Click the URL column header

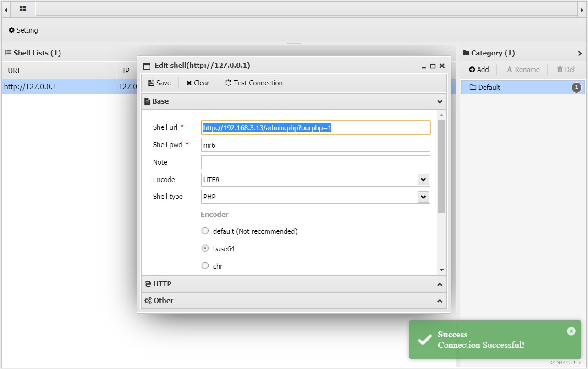click(x=59, y=71)
